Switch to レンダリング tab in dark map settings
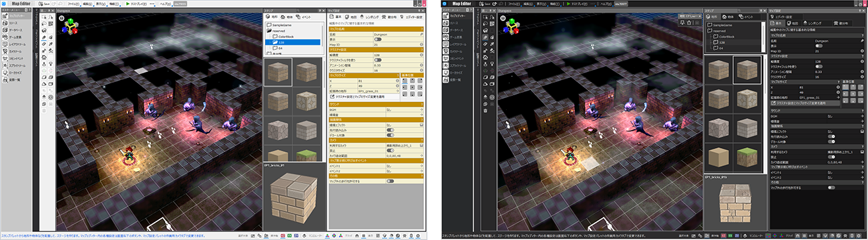868x240 pixels. tap(817, 23)
